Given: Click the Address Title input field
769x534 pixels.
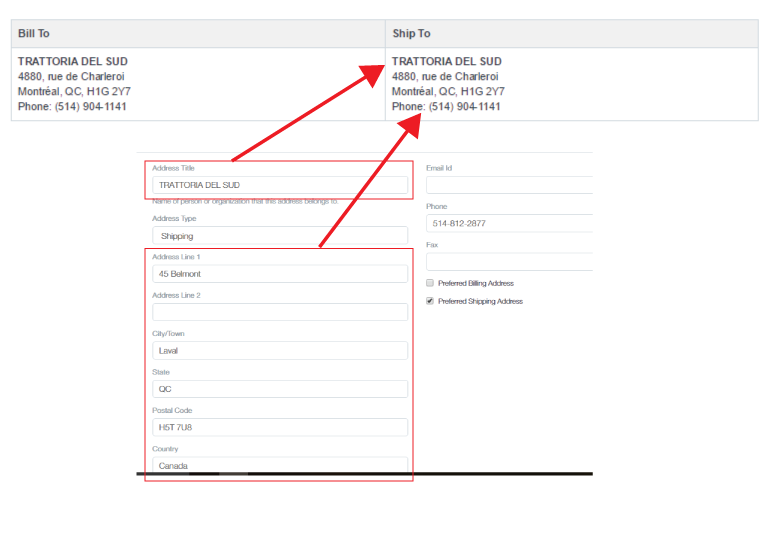Looking at the screenshot, I should [280, 185].
